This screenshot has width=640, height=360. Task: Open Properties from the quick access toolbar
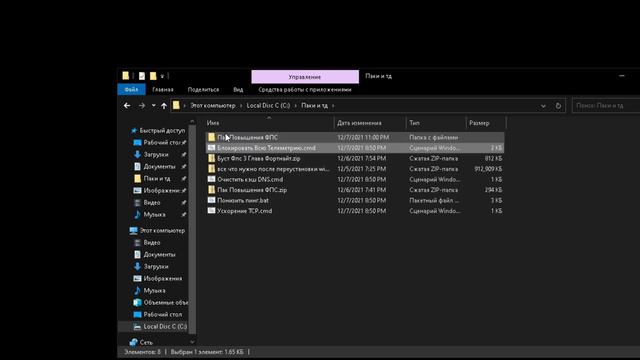click(x=142, y=76)
